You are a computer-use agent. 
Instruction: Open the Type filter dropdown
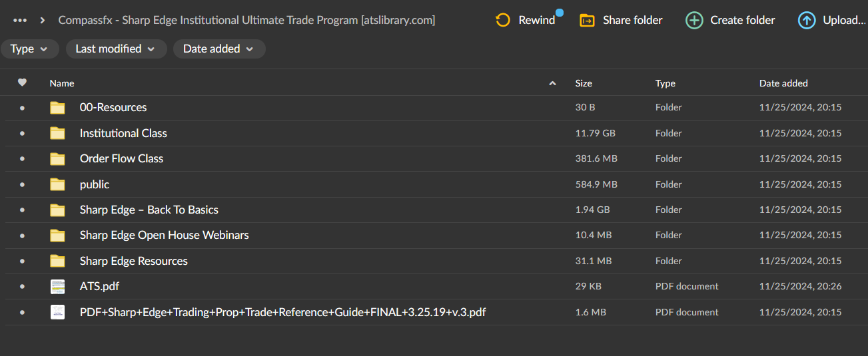click(x=29, y=49)
